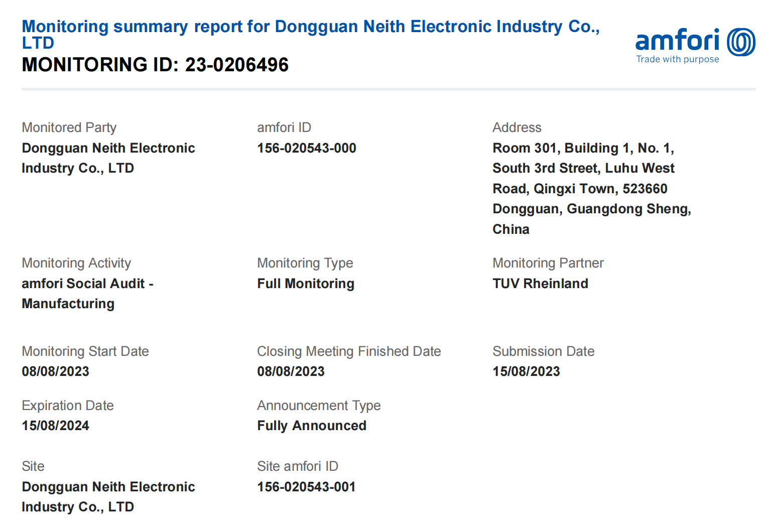The width and height of the screenshot is (767, 532).
Task: Click the amfori circular emblem
Action: (x=741, y=42)
